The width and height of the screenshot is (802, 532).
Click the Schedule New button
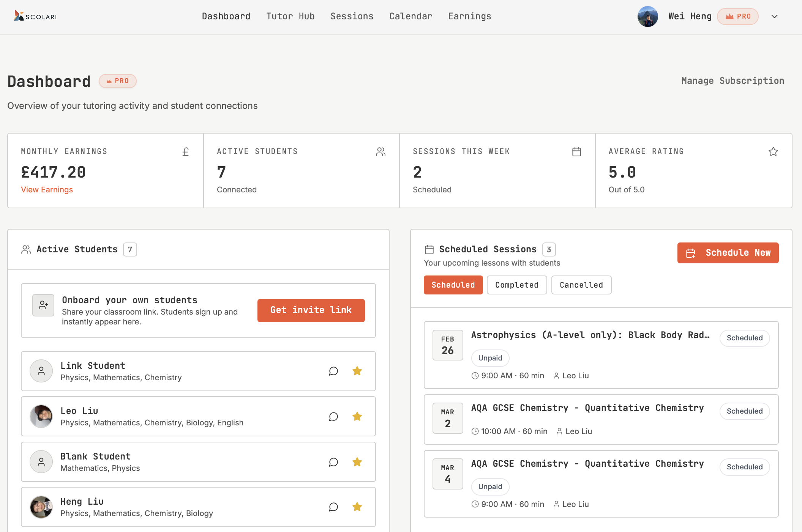click(728, 253)
